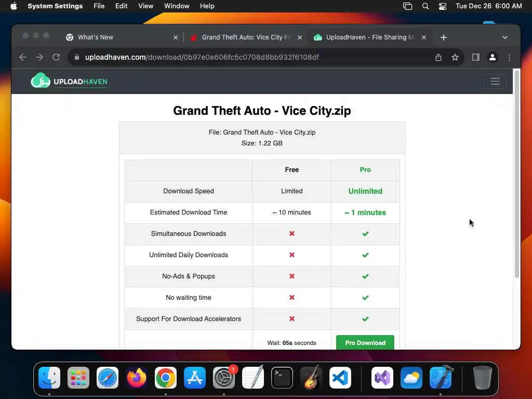Open GarageBand from the Dock
The image size is (532, 399).
point(311,378)
